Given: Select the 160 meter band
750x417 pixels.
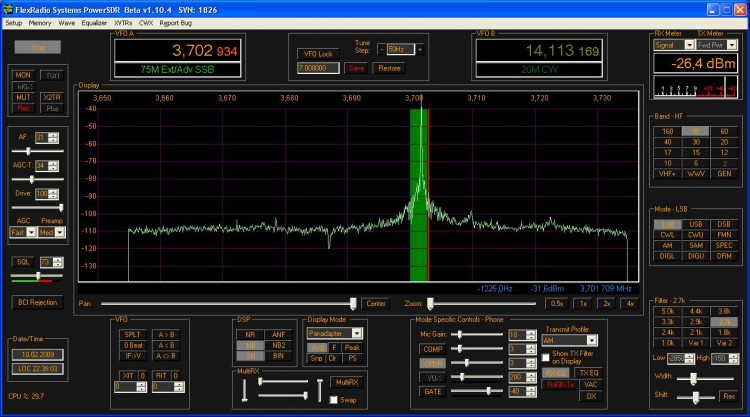Looking at the screenshot, I should pyautogui.click(x=668, y=132).
